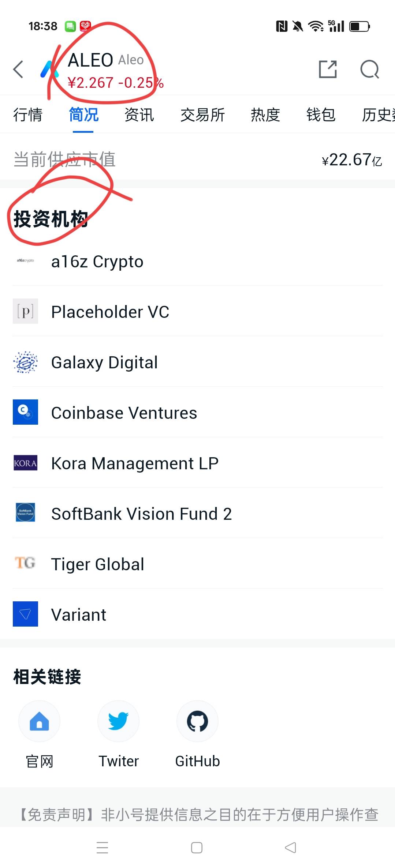The image size is (395, 868).
Task: Go to the 钱包 tab
Action: tap(321, 115)
